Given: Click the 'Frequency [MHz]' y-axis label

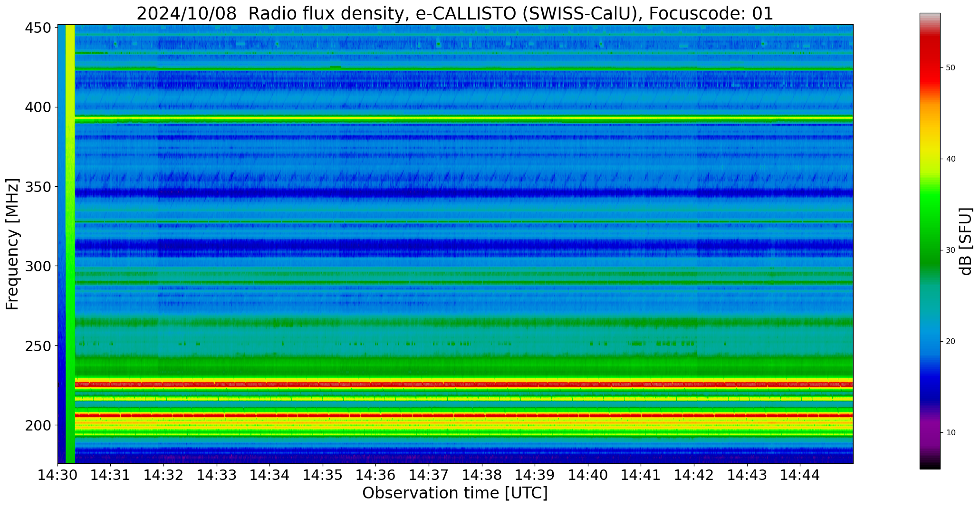Looking at the screenshot, I should (13, 244).
